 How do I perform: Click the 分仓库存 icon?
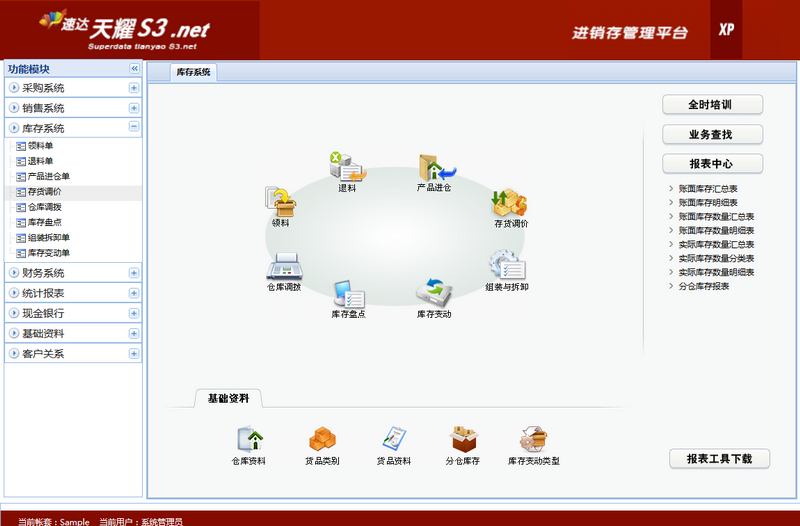pyautogui.click(x=462, y=441)
